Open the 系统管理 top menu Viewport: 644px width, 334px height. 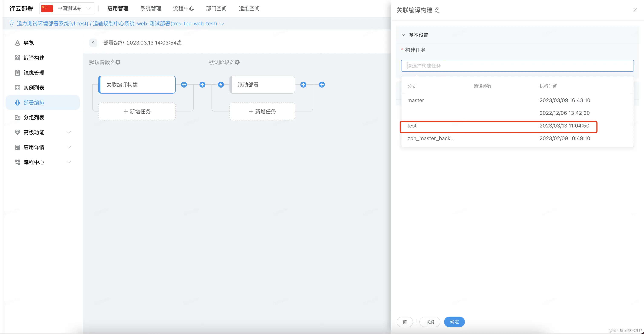[x=151, y=9]
